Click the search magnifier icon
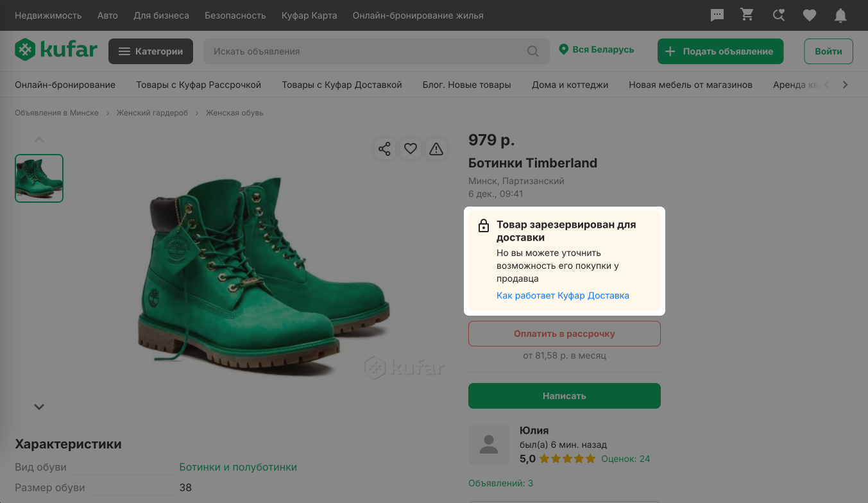The height and width of the screenshot is (503, 868). pyautogui.click(x=533, y=51)
